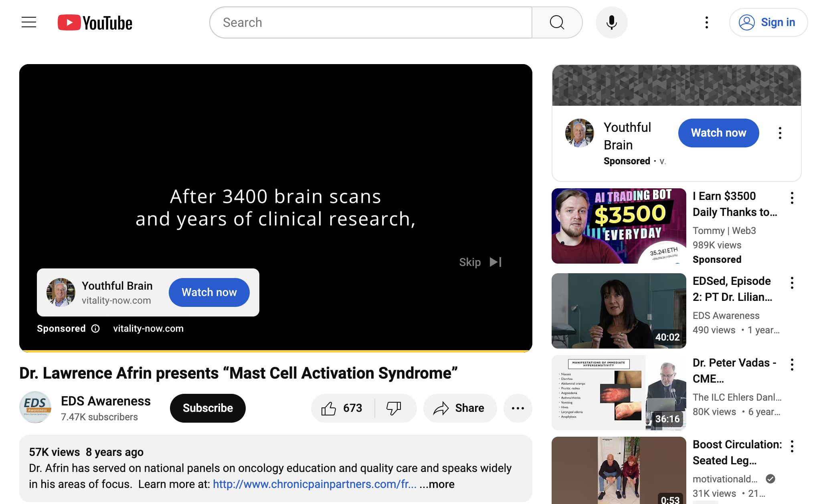821x504 pixels.
Task: Open more actions ellipsis below video
Action: coord(518,408)
